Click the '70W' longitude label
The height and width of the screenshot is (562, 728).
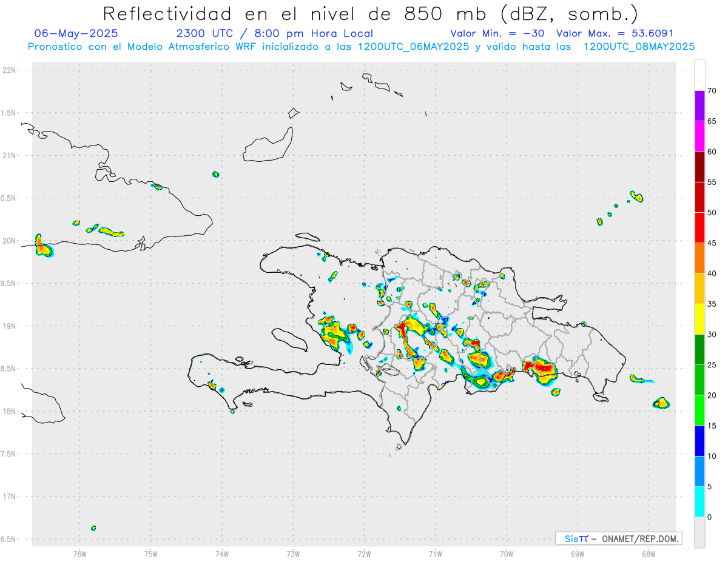point(506,554)
